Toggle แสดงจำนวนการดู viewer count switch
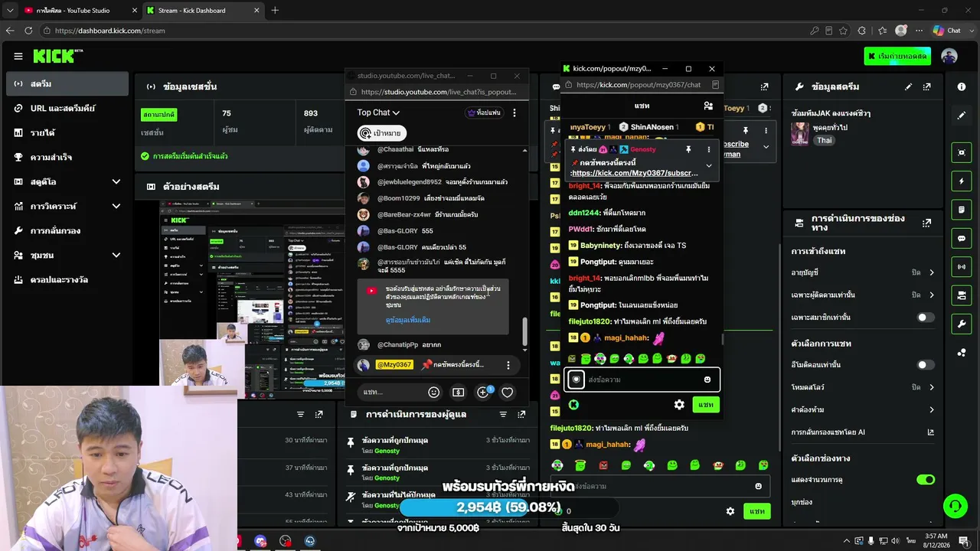980x551 pixels. click(x=926, y=480)
